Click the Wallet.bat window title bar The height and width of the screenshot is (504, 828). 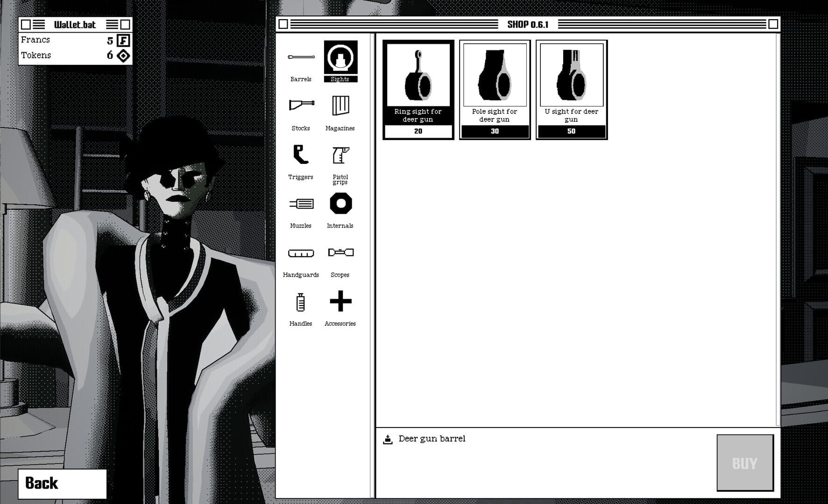click(x=75, y=25)
